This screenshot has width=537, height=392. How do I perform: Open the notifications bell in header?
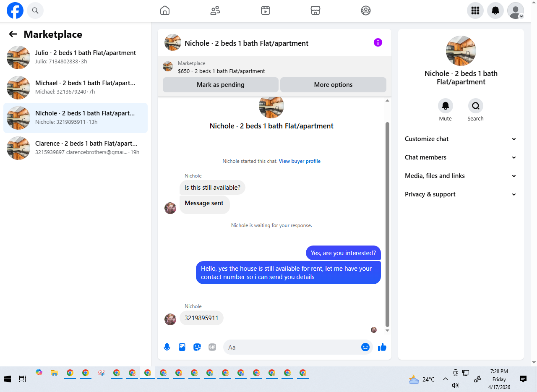click(x=495, y=10)
